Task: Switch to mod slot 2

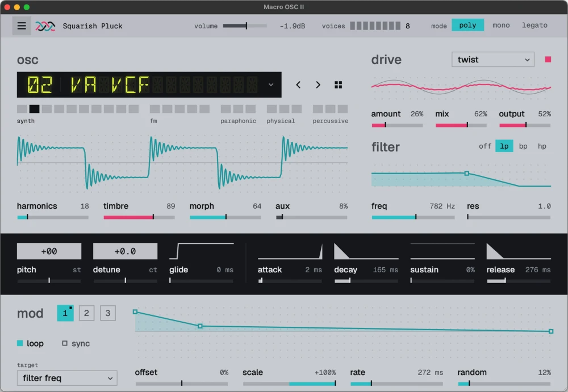Action: [86, 313]
